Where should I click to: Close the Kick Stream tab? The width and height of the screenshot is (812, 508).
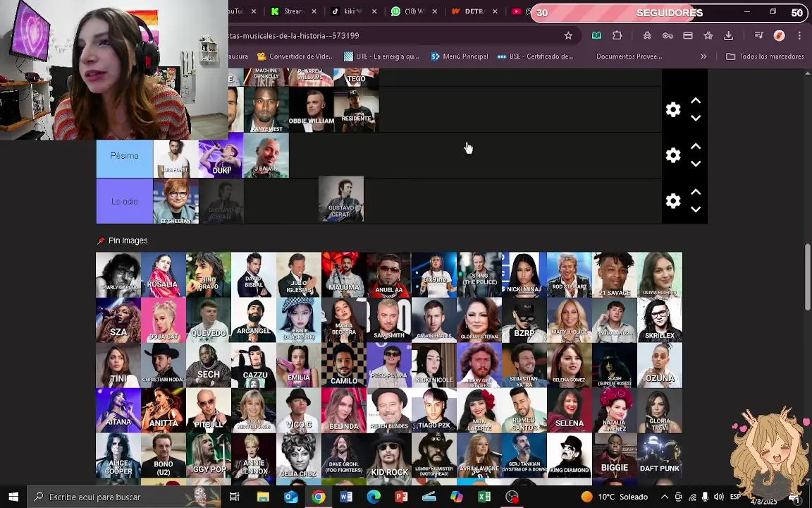[x=314, y=11]
